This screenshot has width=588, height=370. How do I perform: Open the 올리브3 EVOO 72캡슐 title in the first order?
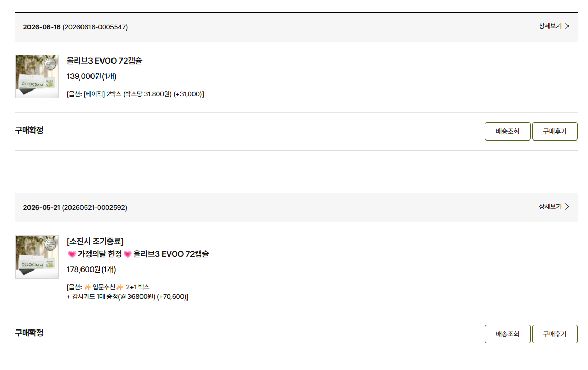coord(104,61)
